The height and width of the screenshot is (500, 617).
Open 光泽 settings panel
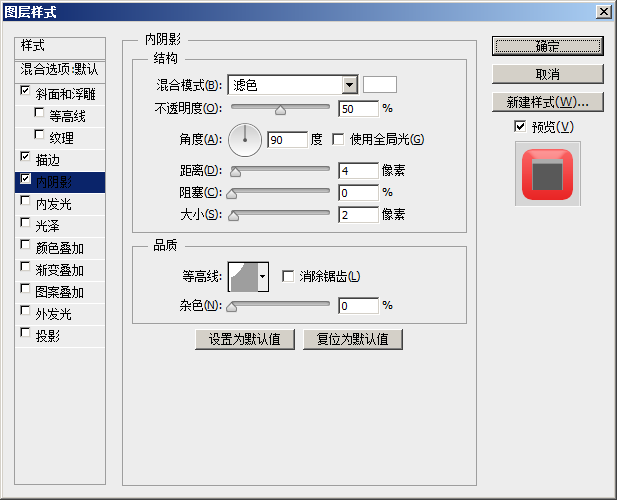pyautogui.click(x=48, y=226)
